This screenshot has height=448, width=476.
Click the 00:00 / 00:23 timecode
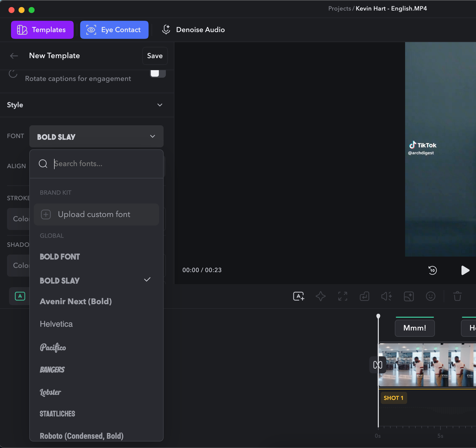coord(202,270)
